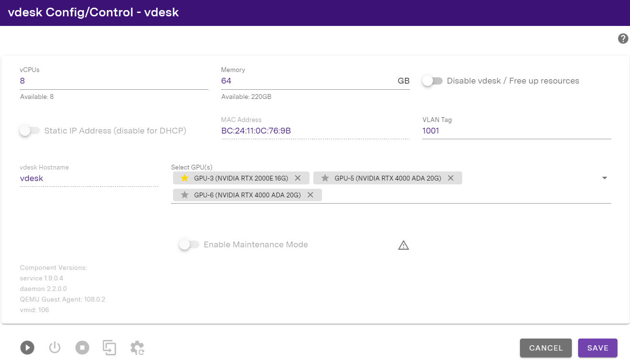Remove GPU-5 RTX 4000 ADA chip
Image resolution: width=630 pixels, height=364 pixels.
click(x=450, y=178)
